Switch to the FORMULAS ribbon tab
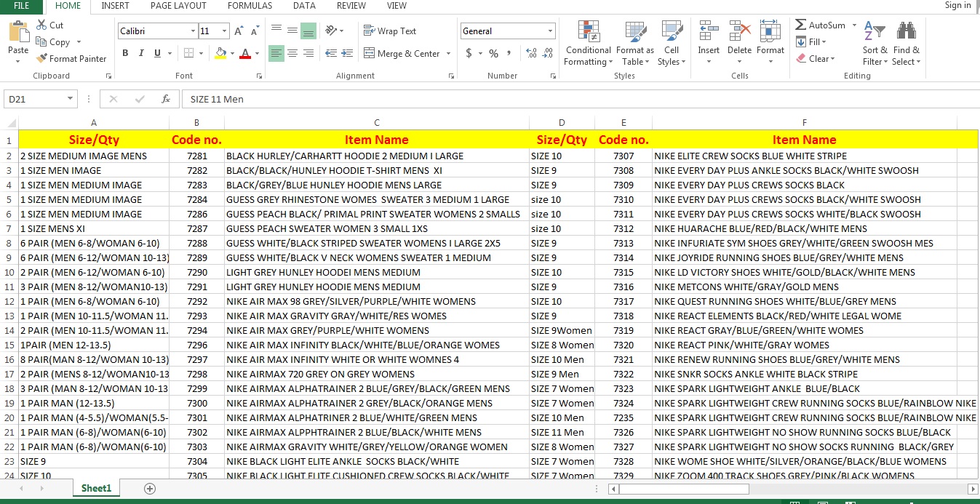The height and width of the screenshot is (504, 980). (x=250, y=6)
